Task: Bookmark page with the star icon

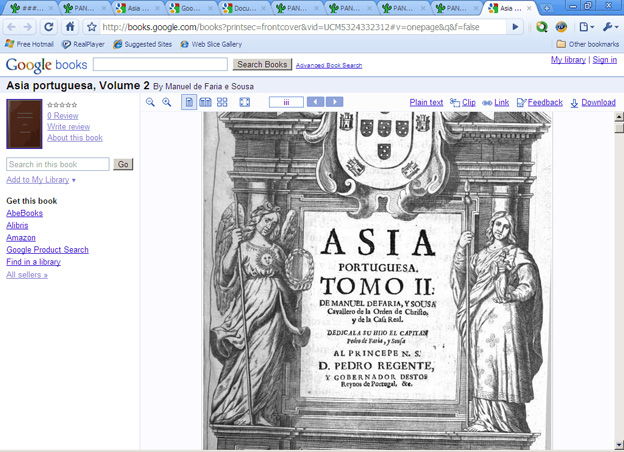Action: coord(92,27)
